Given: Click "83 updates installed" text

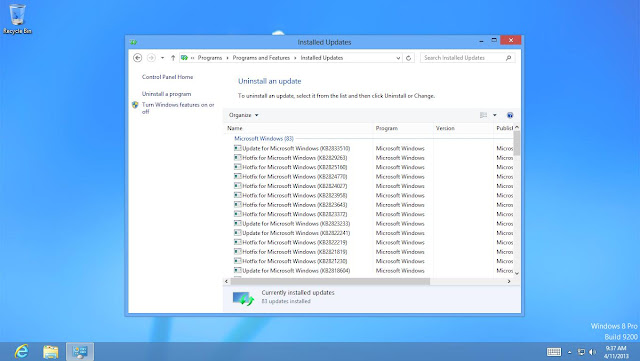Looking at the screenshot, I should [286, 301].
